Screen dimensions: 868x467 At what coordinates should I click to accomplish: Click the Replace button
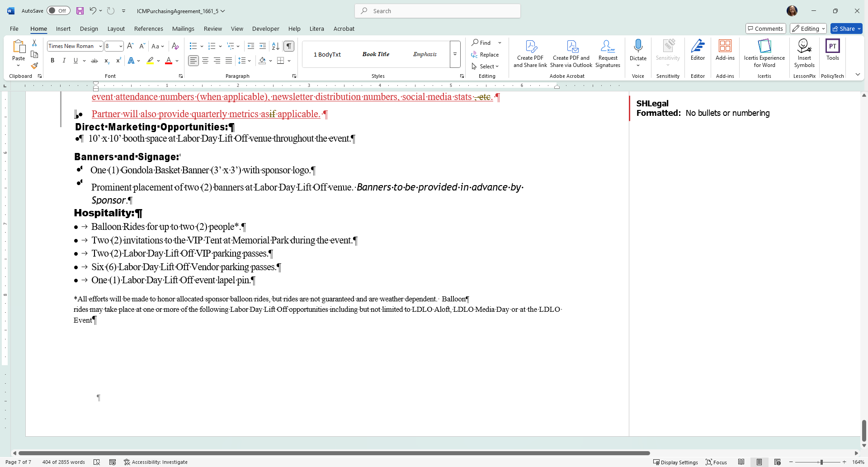tap(485, 55)
